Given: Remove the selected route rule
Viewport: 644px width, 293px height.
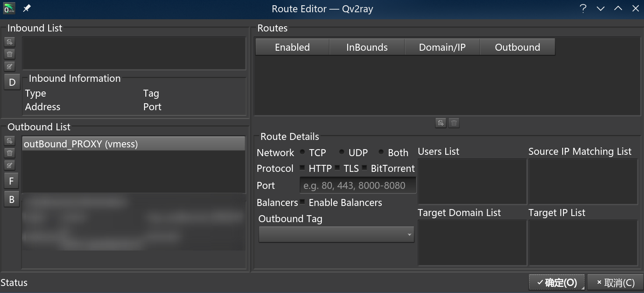Looking at the screenshot, I should tap(454, 123).
